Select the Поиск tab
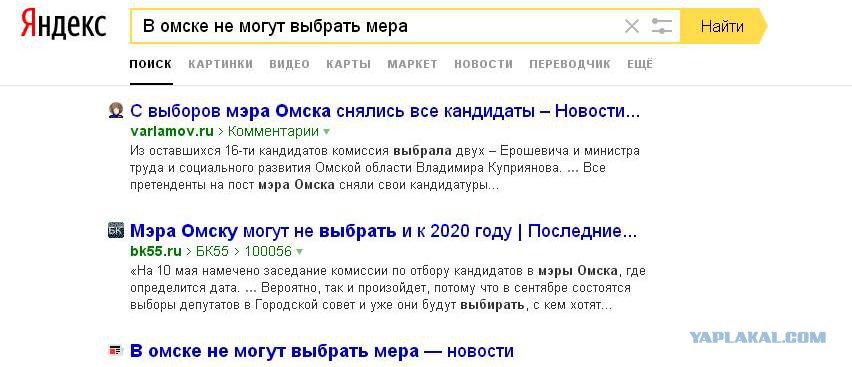The height and width of the screenshot is (367, 852). coord(151,64)
